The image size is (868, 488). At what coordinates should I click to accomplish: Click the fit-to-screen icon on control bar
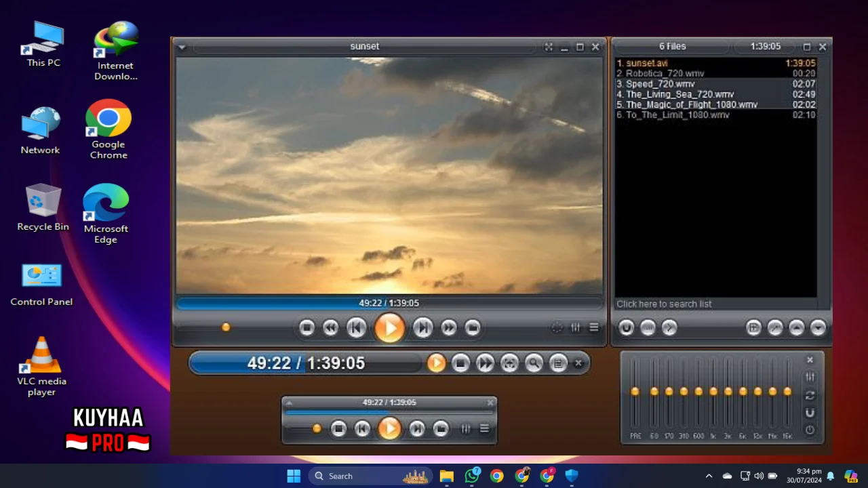tap(509, 363)
